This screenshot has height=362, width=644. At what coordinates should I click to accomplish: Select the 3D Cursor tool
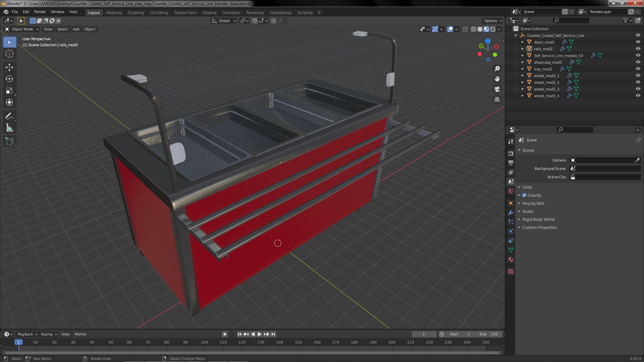pos(9,54)
